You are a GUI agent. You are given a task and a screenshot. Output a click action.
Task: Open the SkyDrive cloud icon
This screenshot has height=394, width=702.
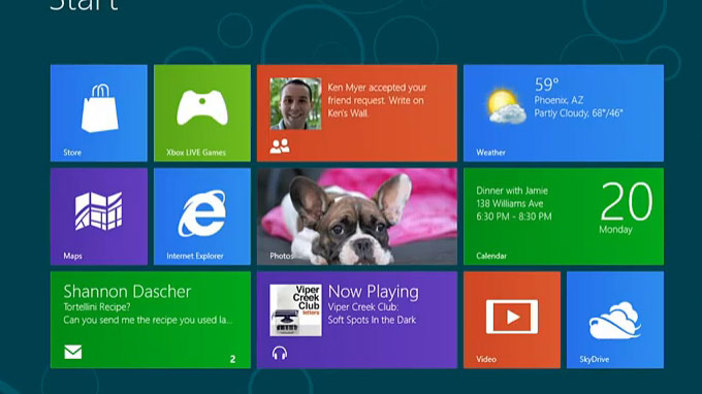click(x=615, y=320)
